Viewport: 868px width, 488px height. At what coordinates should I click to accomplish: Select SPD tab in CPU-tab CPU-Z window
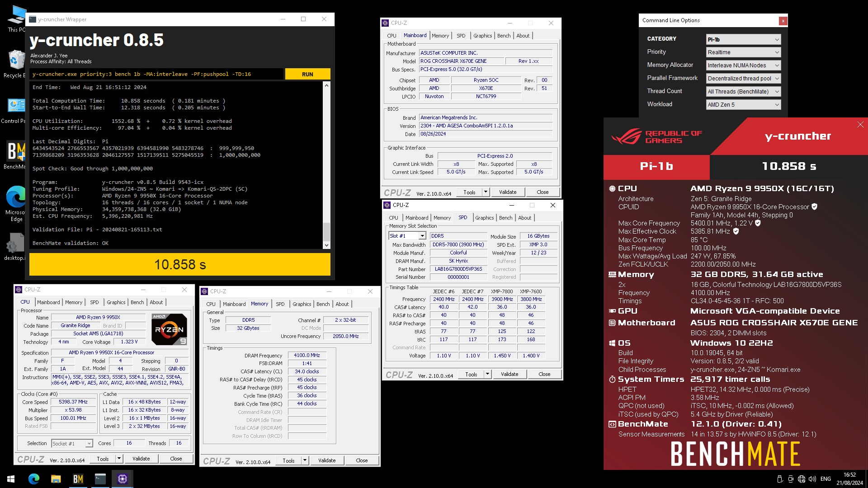click(x=94, y=302)
